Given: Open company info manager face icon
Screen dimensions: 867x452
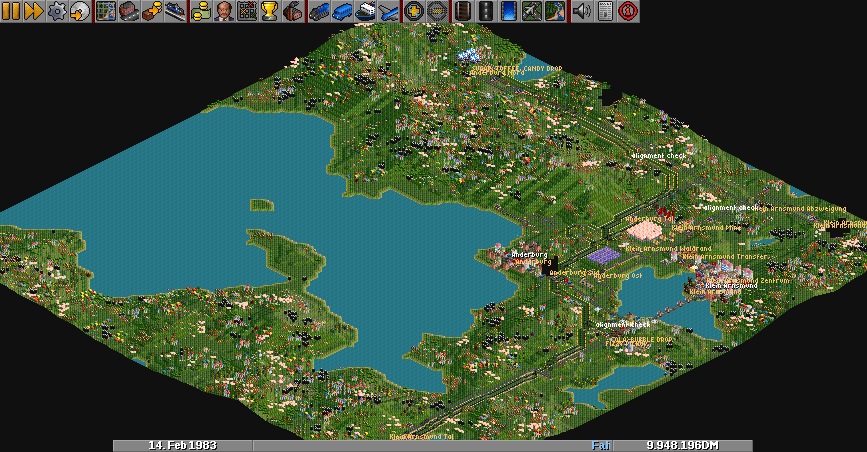Looking at the screenshot, I should pyautogui.click(x=224, y=11).
